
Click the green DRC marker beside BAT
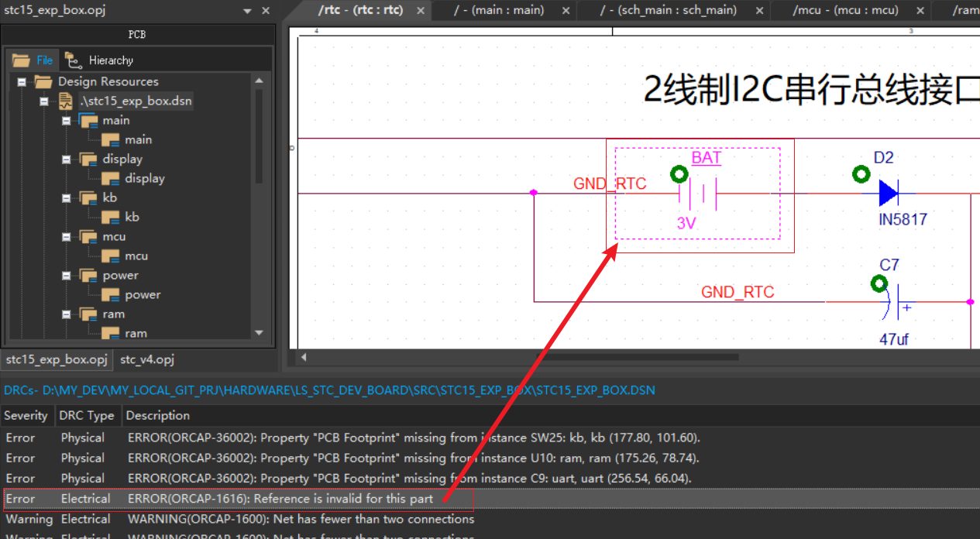pyautogui.click(x=679, y=174)
